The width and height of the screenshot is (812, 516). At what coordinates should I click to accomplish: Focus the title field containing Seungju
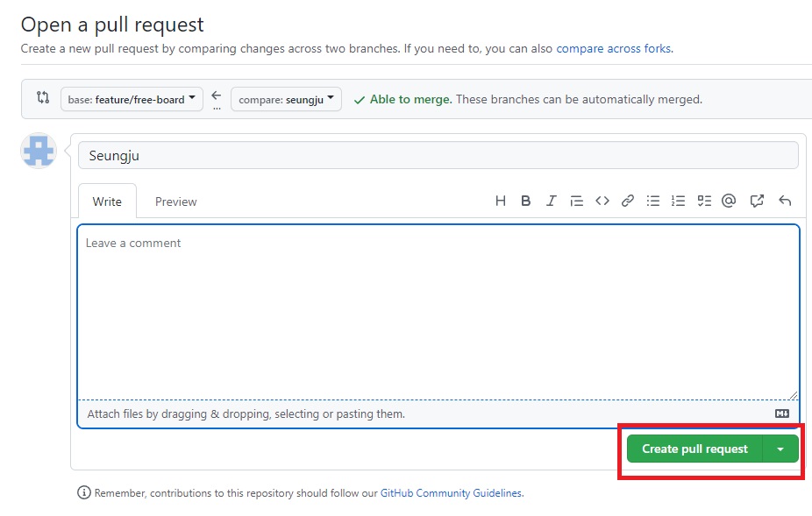(438, 155)
